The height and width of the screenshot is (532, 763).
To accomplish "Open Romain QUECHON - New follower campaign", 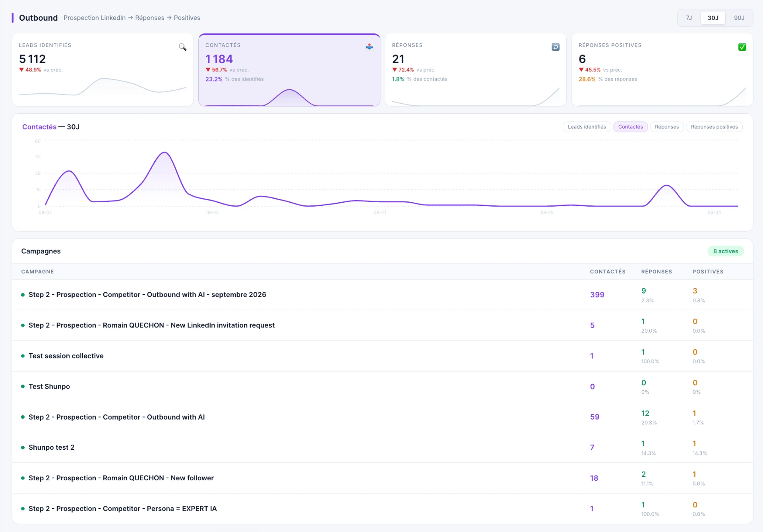I will 382,478.
